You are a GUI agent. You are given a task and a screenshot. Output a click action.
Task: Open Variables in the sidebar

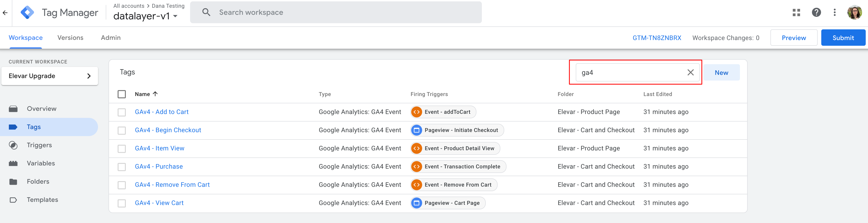point(41,163)
